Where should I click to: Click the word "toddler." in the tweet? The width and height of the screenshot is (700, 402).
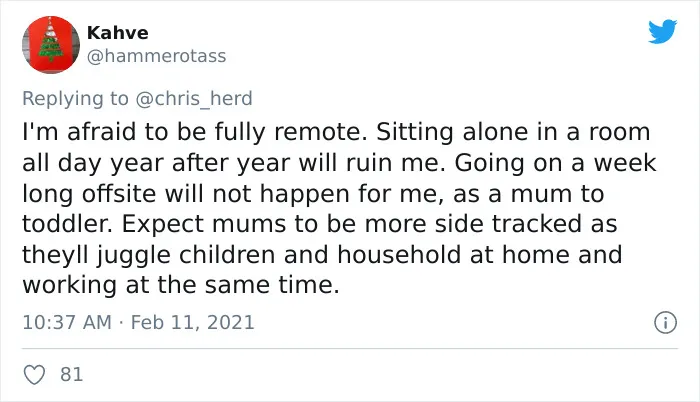click(67, 224)
